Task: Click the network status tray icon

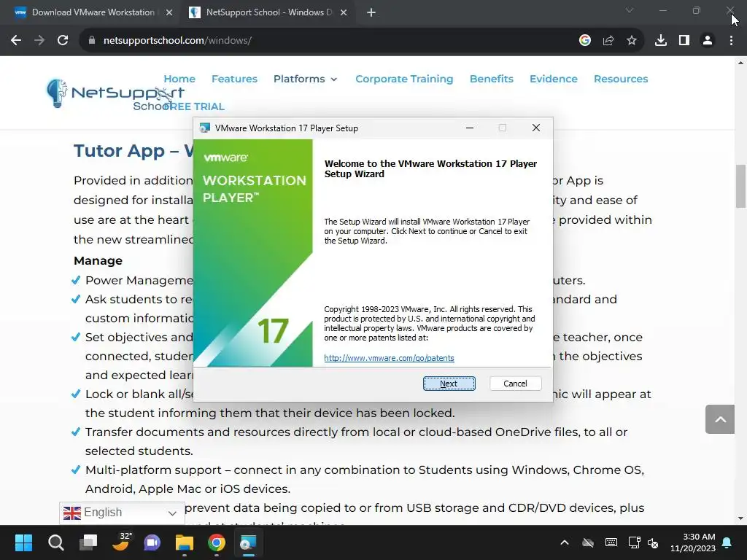Action: pos(634,542)
